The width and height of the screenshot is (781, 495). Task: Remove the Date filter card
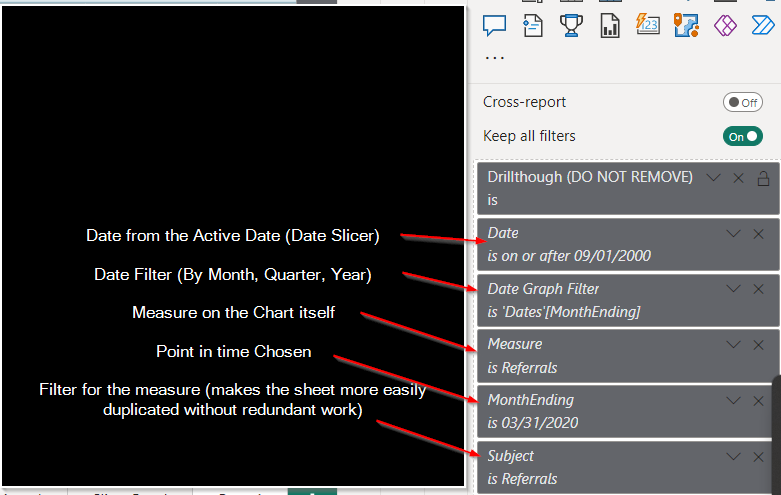758,234
